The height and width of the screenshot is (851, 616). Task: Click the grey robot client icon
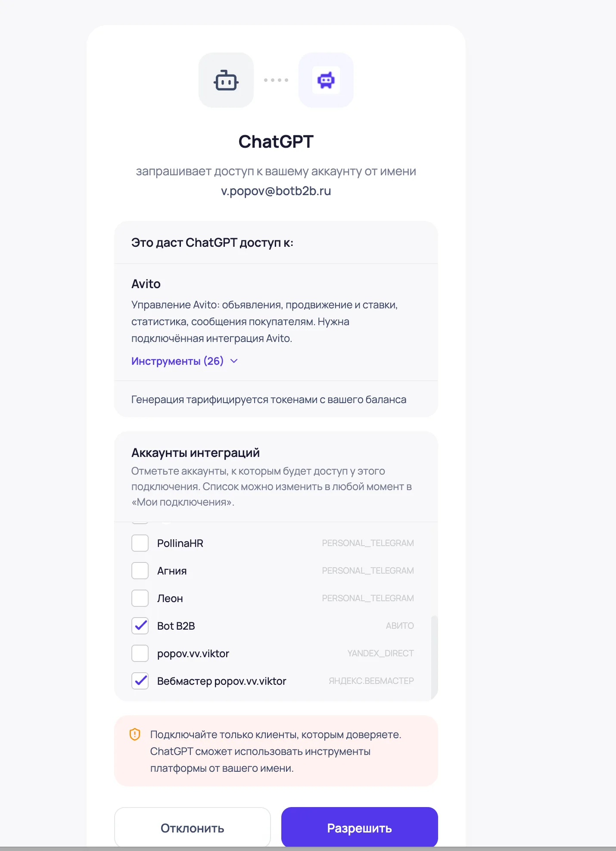coord(226,80)
